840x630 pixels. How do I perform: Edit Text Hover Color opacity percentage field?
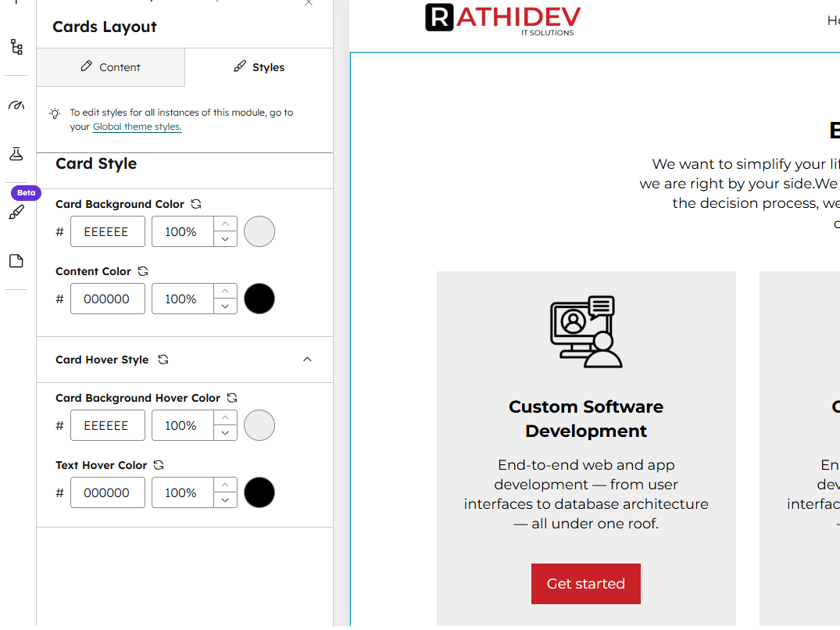point(183,492)
